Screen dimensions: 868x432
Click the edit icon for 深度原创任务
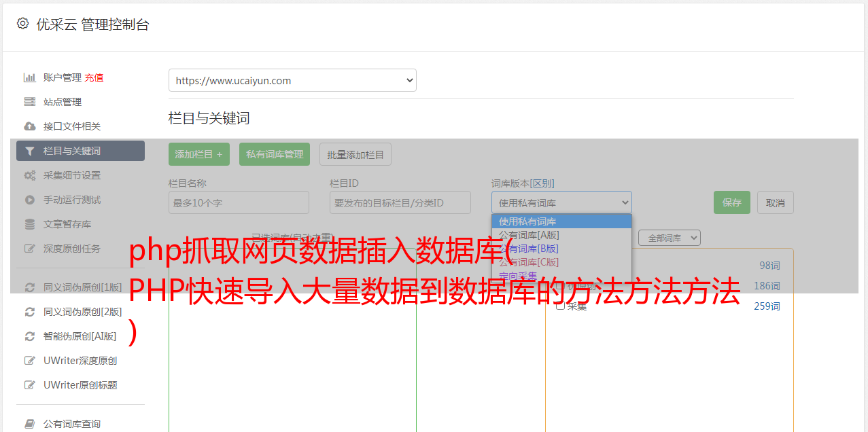point(30,249)
